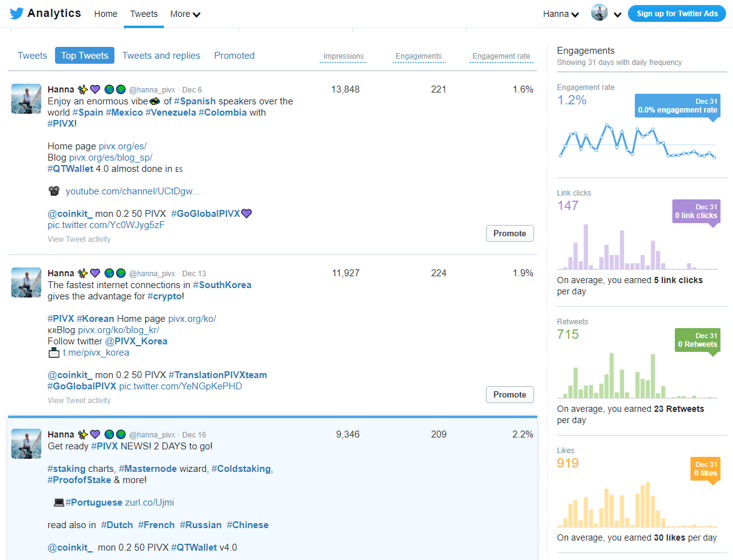Click the Dec 31 likes tooltip
The image size is (733, 560).
[705, 469]
